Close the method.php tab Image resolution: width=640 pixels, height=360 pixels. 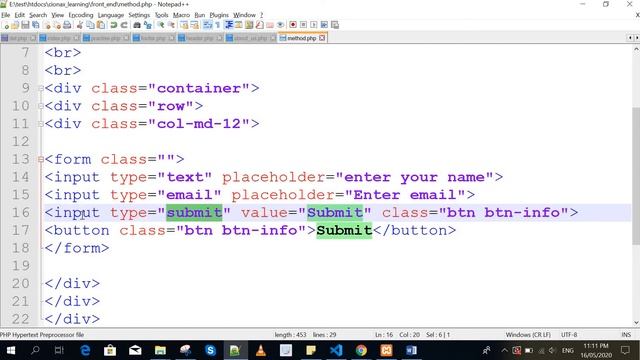coord(322,38)
